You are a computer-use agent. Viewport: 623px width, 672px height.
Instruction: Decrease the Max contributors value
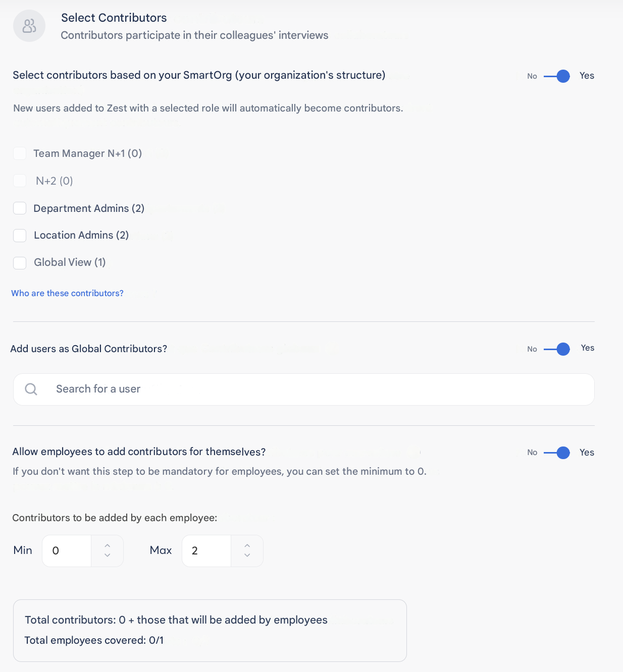(x=247, y=555)
